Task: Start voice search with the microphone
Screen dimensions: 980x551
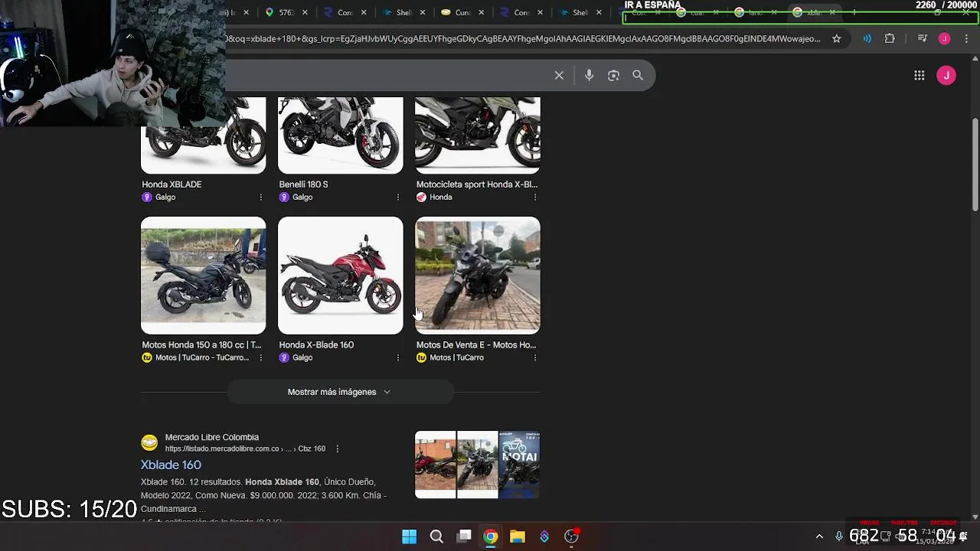Action: pos(589,75)
